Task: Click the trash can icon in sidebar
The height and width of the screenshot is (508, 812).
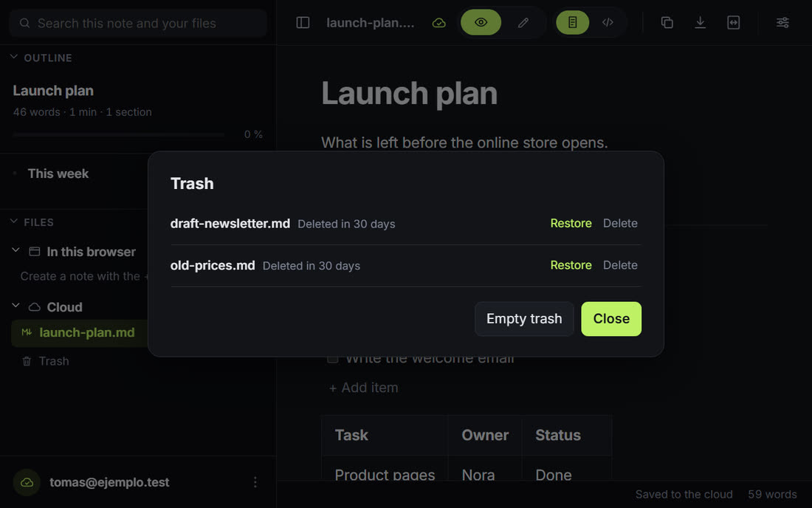Action: point(27,361)
